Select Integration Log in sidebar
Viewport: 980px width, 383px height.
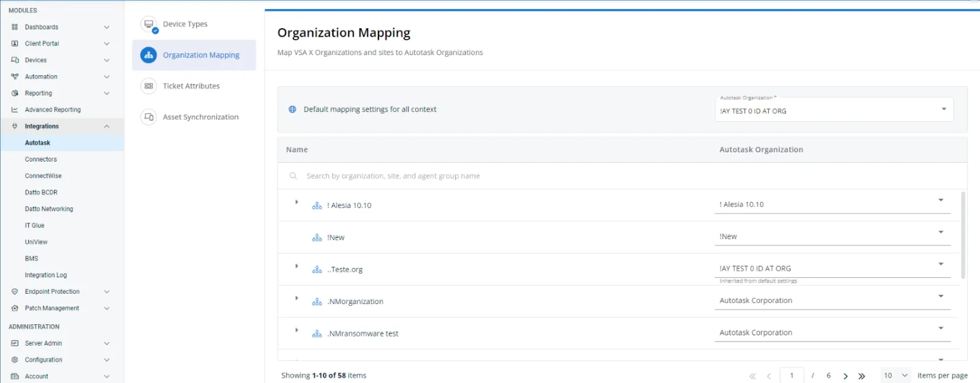(46, 275)
